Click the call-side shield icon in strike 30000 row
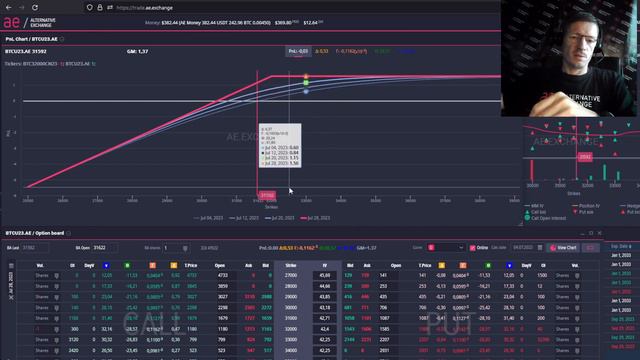This screenshot has height=360, width=640. (x=56, y=308)
